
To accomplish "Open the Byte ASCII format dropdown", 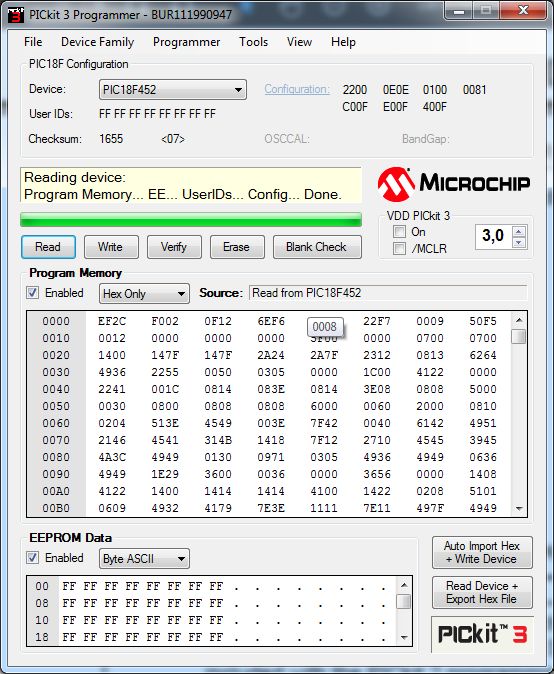I will tap(144, 559).
